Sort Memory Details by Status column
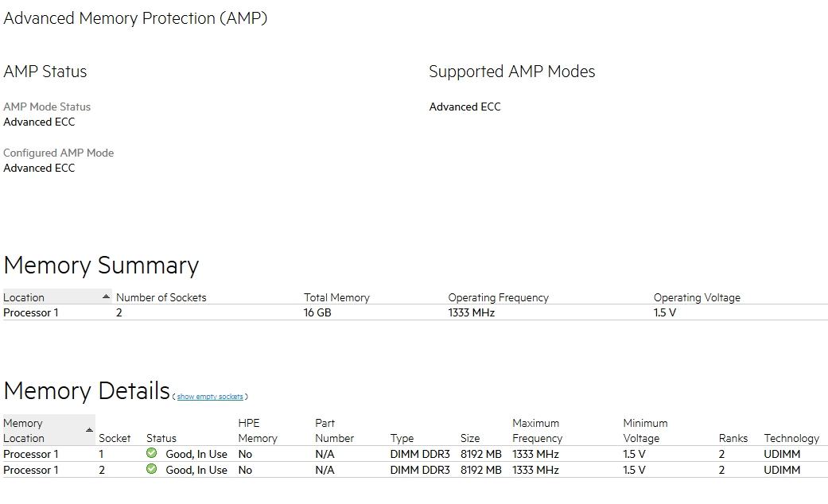This screenshot has height=504, width=828. point(161,438)
